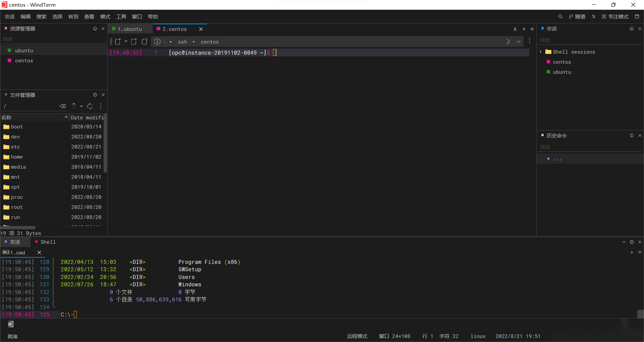
Task: Refresh the file manager listing
Action: click(x=90, y=106)
